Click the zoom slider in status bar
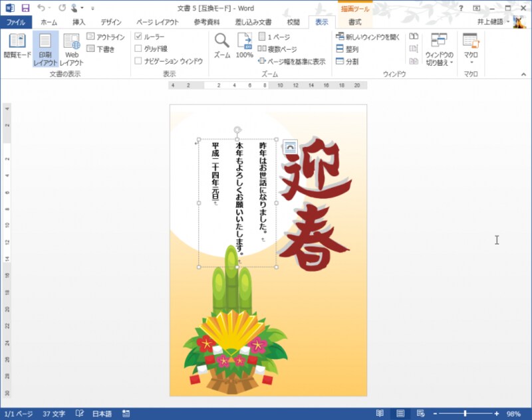 [465, 413]
